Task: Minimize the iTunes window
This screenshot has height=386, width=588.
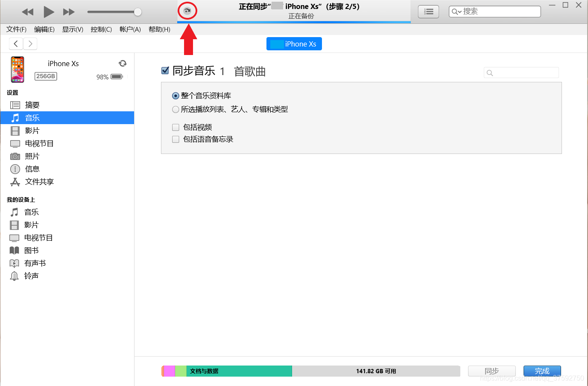Action: point(552,5)
